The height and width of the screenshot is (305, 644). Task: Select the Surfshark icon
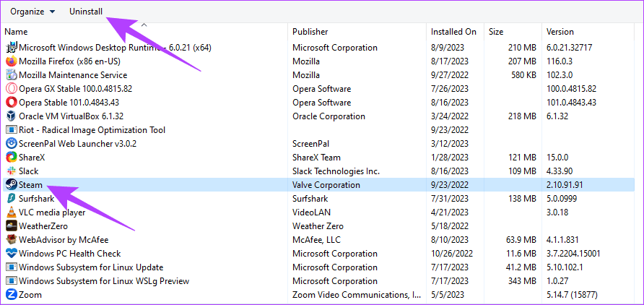(12, 199)
